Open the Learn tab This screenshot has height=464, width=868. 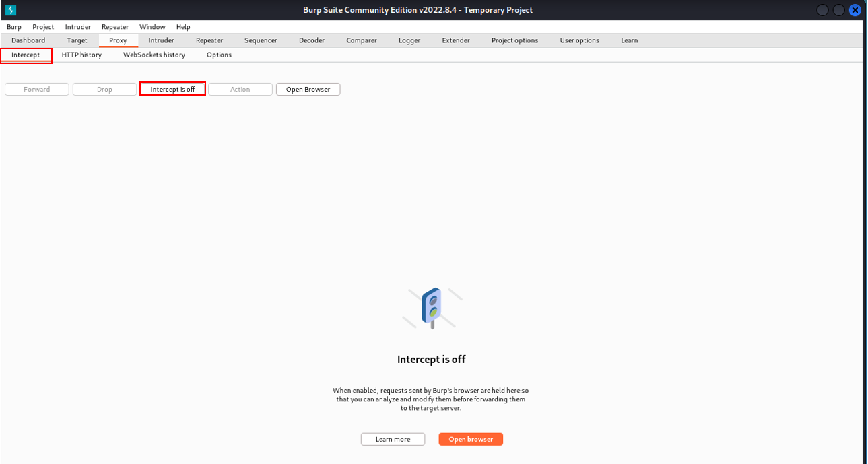click(629, 40)
